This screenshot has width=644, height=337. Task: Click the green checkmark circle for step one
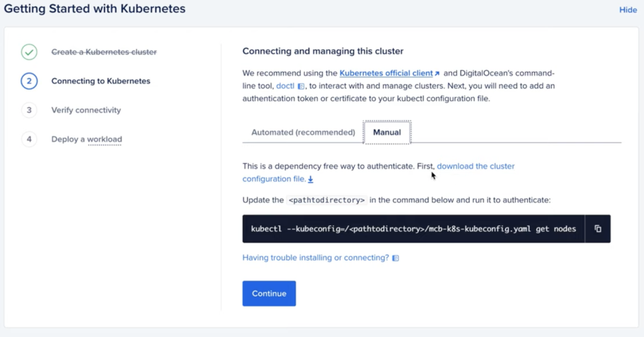point(29,52)
